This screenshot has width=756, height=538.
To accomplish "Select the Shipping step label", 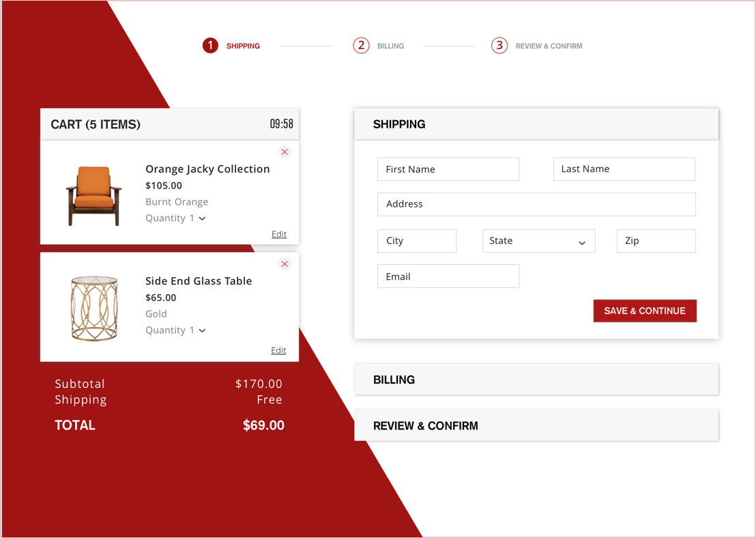I will coord(244,46).
